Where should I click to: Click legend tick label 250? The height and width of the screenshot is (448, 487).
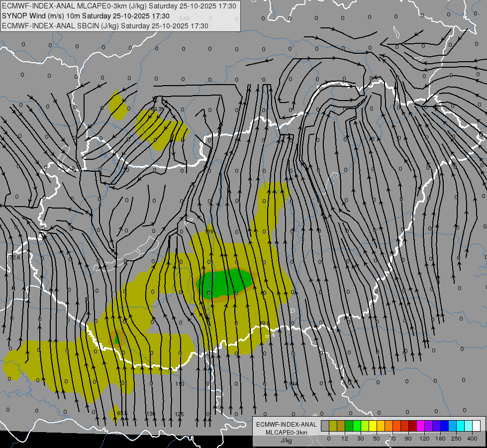(456, 439)
